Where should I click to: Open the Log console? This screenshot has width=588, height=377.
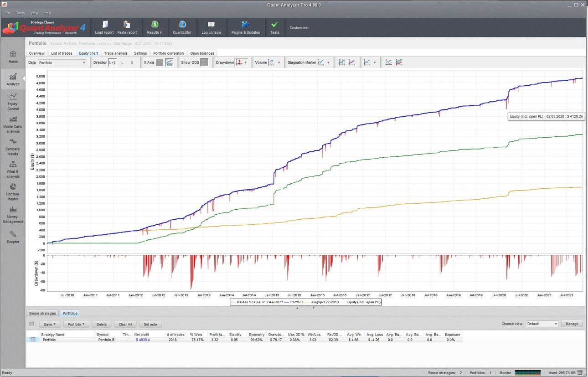pyautogui.click(x=211, y=27)
